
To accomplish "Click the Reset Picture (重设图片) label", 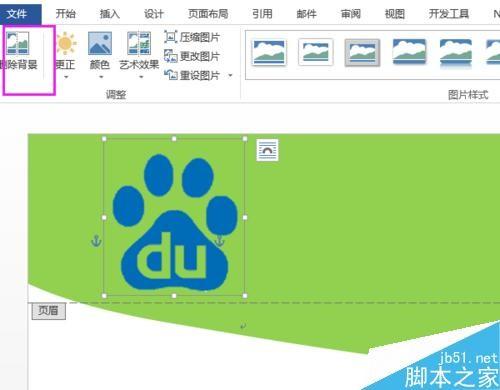I will [200, 76].
